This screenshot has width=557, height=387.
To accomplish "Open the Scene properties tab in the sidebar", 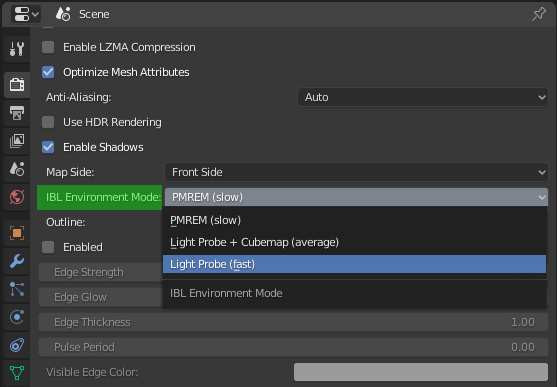I will pyautogui.click(x=17, y=169).
